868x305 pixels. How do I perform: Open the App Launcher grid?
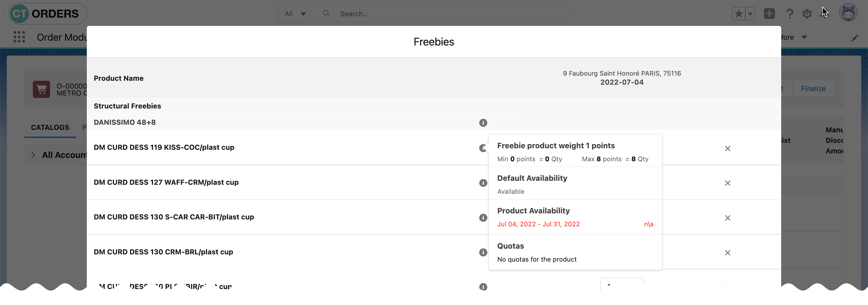19,37
